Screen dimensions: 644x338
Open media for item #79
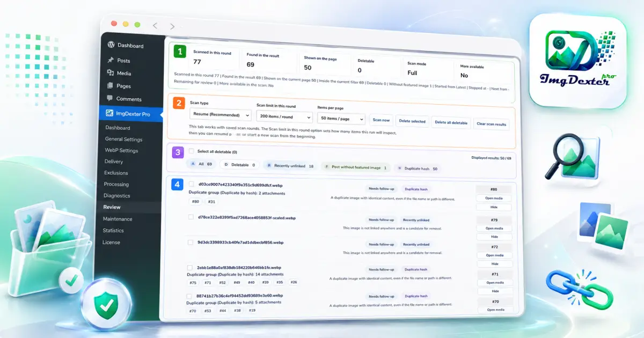click(x=494, y=228)
